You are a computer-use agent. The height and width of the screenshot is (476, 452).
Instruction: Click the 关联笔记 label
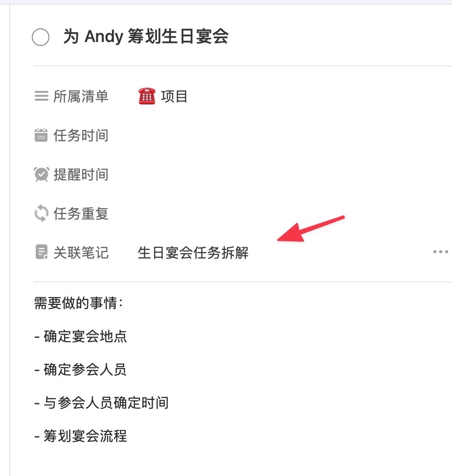click(81, 253)
